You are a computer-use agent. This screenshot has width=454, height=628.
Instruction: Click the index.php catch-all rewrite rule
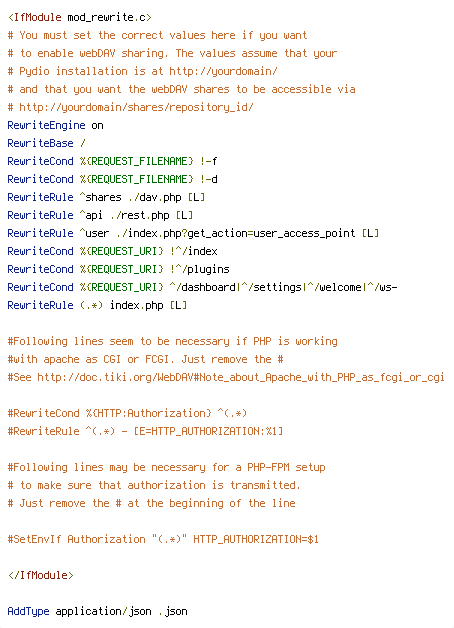click(97, 306)
